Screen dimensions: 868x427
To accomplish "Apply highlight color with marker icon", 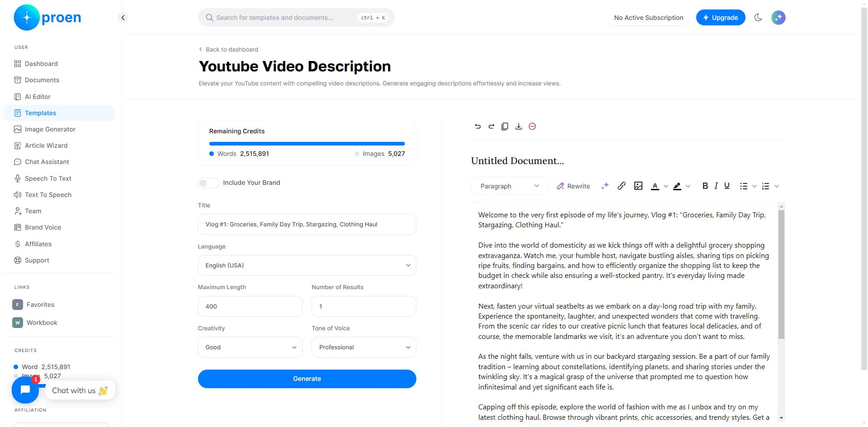I will 677,186.
